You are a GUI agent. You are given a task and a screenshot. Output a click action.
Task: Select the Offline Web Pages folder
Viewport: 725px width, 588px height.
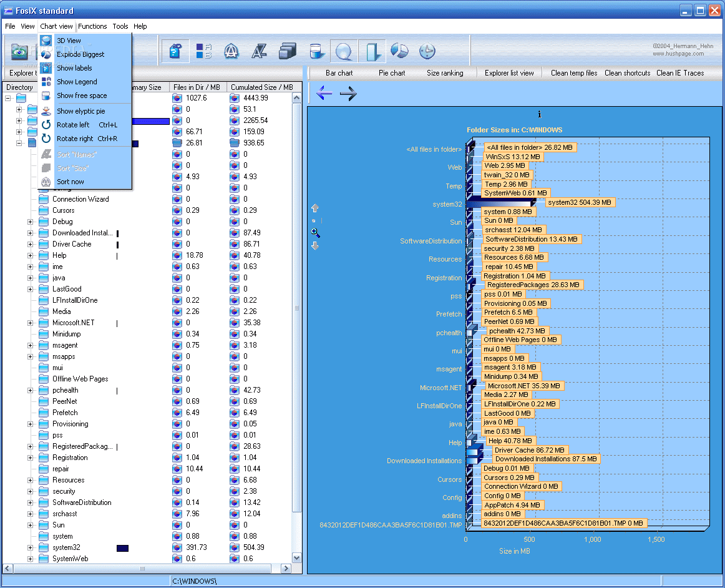click(x=80, y=379)
